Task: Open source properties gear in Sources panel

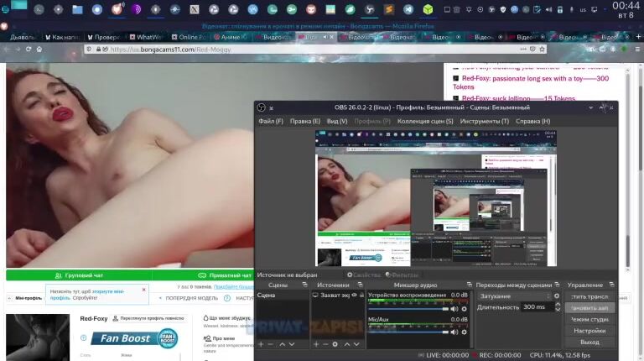Action: (335, 344)
